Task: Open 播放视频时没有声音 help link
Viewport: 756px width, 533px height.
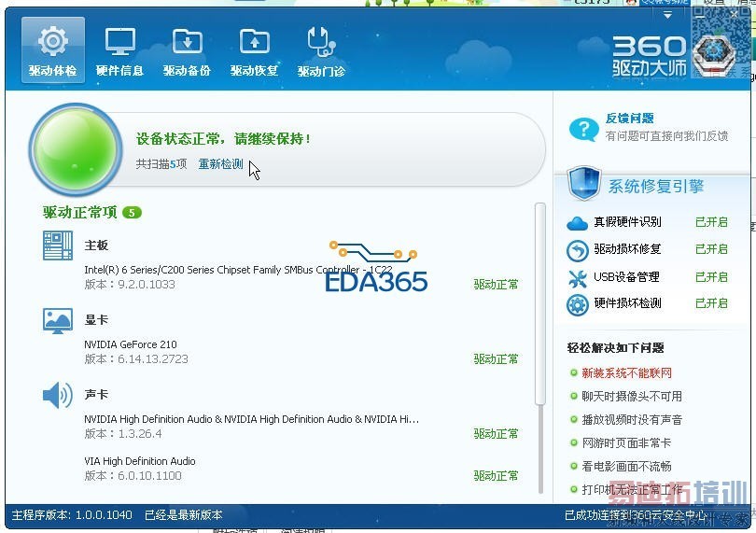Action: pyautogui.click(x=632, y=420)
